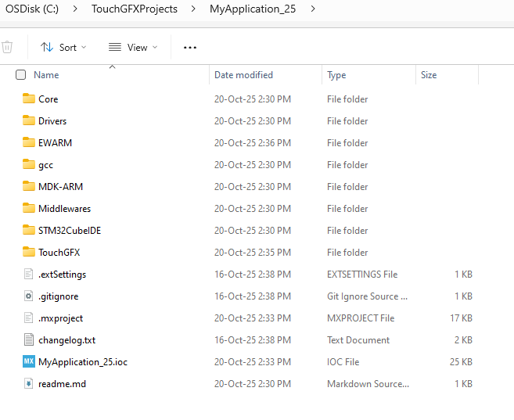Click the 25 KB size value

pos(462,362)
